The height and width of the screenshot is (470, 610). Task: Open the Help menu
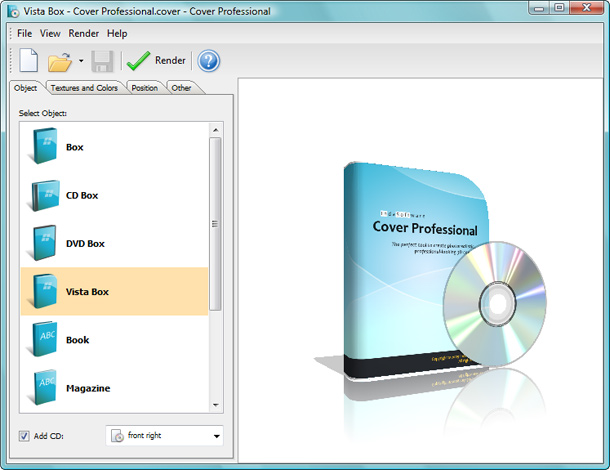117,33
